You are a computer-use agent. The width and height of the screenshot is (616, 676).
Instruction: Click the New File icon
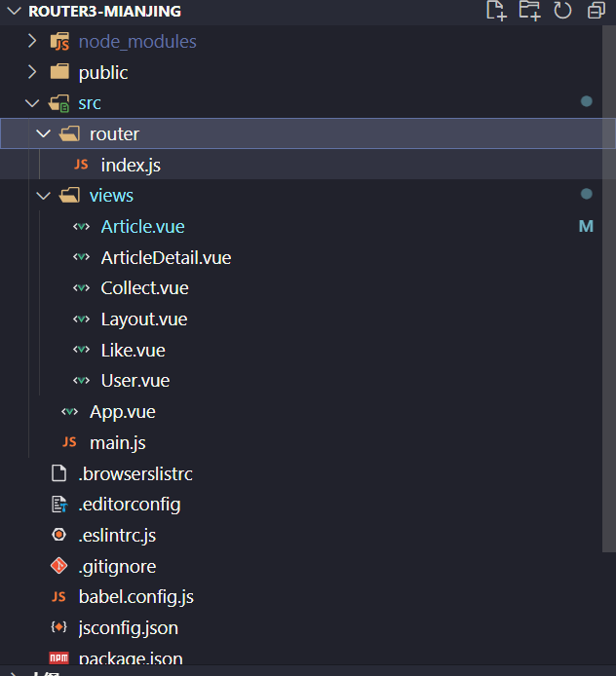[x=496, y=11]
